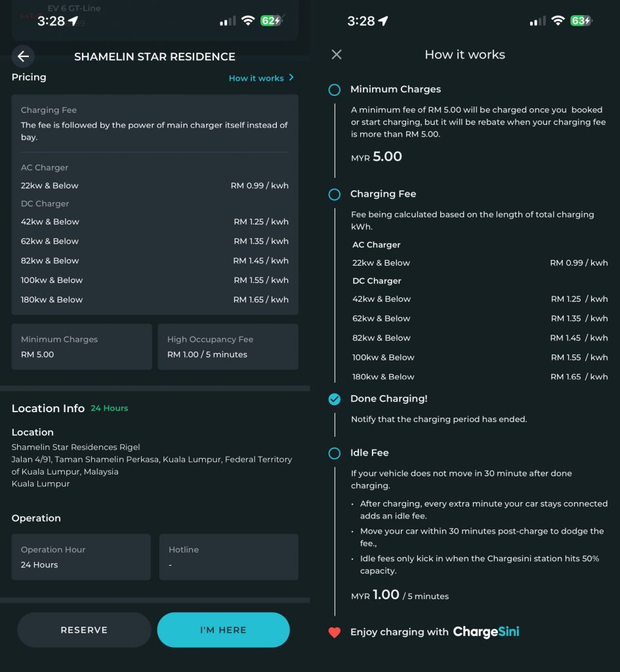
Task: Tap the Hotline card
Action: click(228, 556)
